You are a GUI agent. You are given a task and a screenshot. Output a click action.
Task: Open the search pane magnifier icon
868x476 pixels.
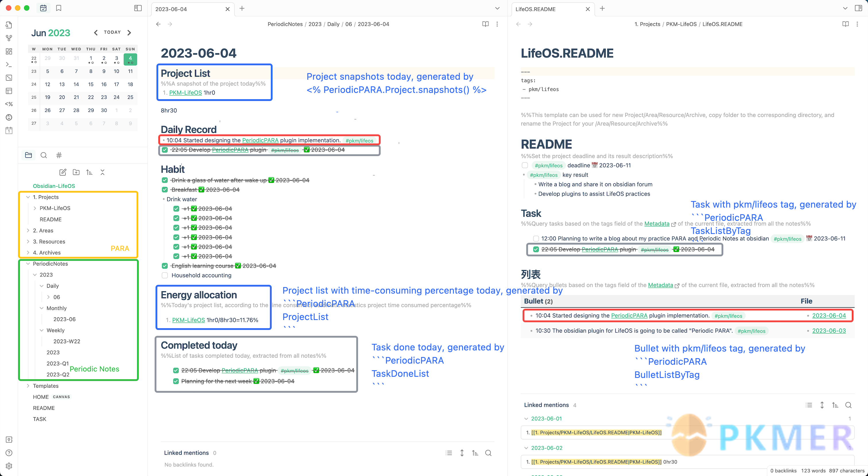pos(44,155)
